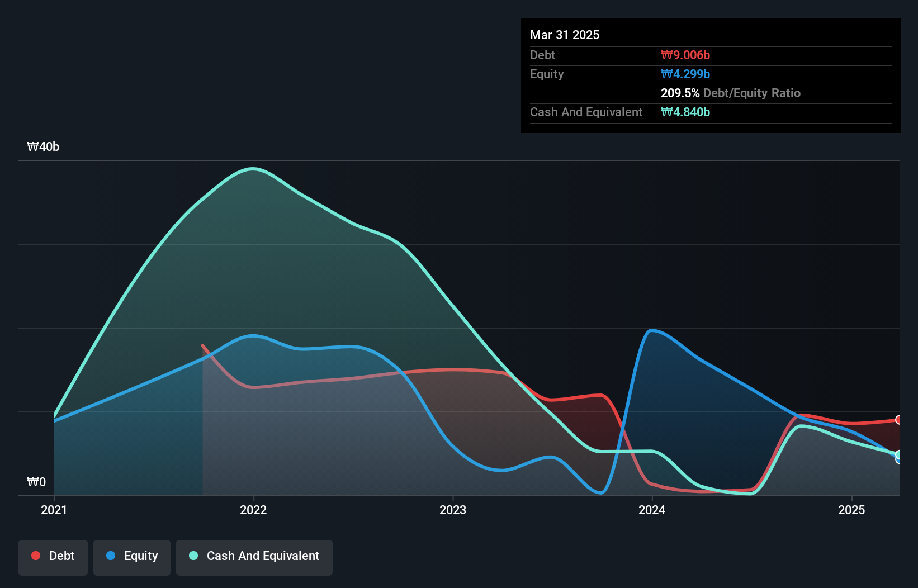Click the ₩4.840b cash value
This screenshot has width=918, height=588.
685,112
